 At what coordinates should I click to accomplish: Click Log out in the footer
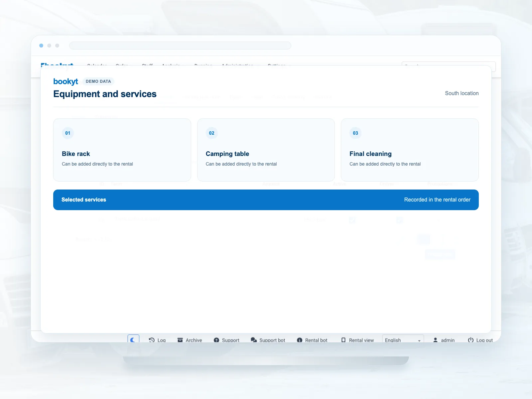[x=480, y=340]
